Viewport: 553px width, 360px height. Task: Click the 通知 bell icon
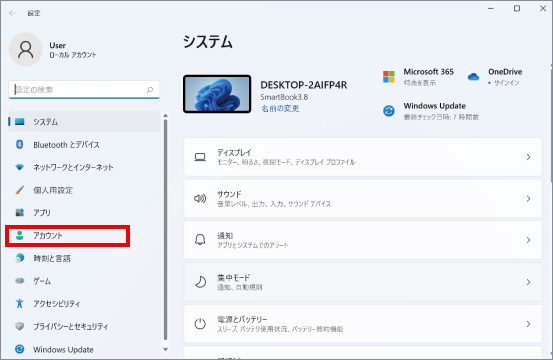click(x=200, y=240)
